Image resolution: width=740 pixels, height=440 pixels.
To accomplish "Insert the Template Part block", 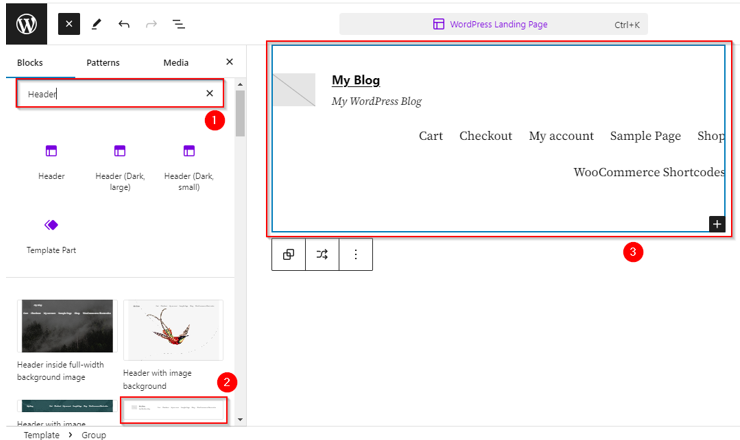I will pyautogui.click(x=51, y=236).
